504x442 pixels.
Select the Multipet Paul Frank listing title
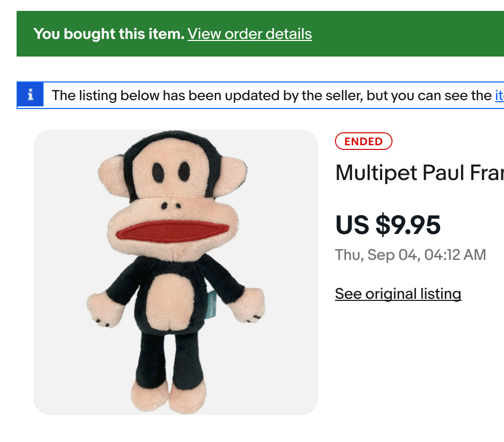tap(419, 173)
